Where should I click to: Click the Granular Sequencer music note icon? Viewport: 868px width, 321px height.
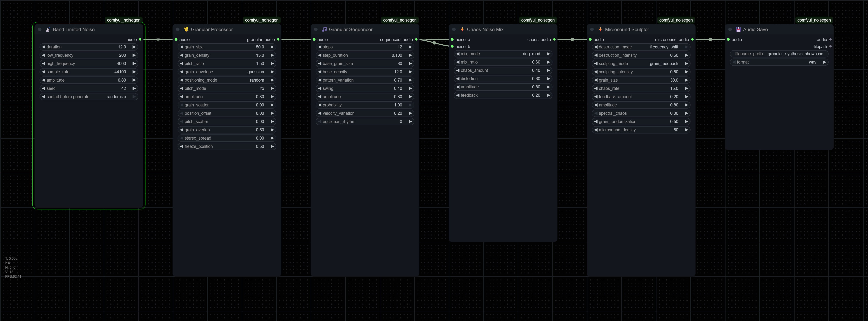(x=324, y=30)
